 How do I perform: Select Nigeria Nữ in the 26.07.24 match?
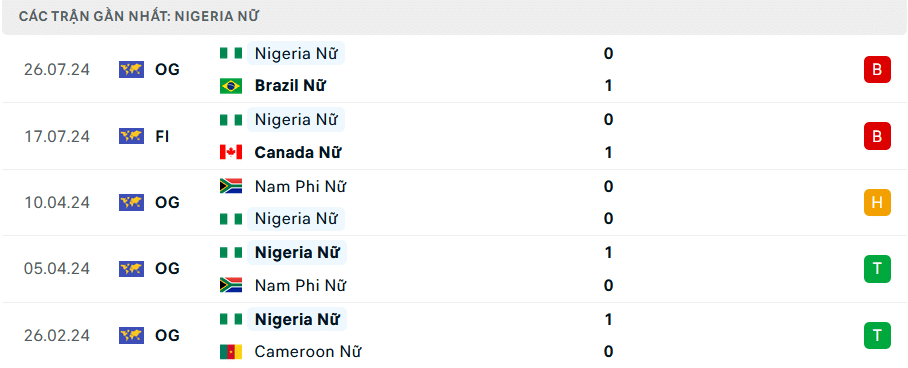296,53
